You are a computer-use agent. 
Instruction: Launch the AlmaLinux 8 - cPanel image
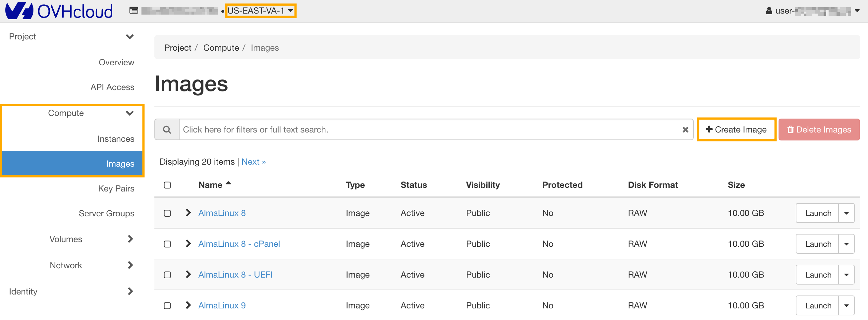(817, 244)
